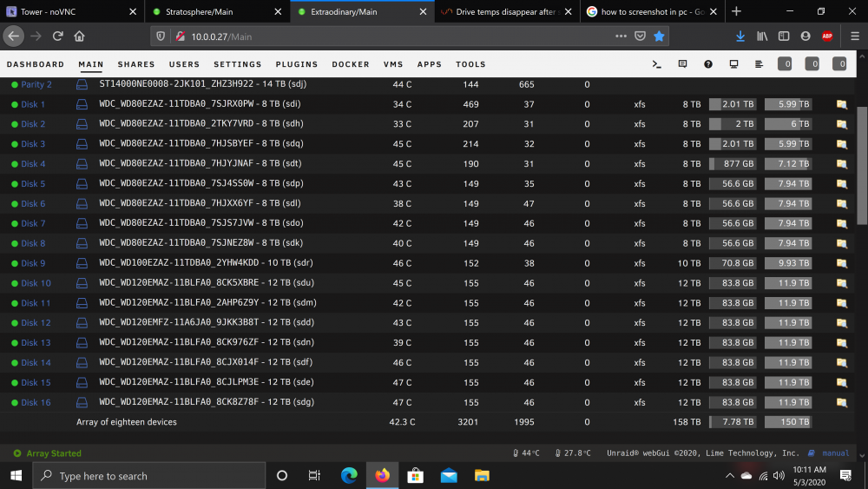This screenshot has width=868, height=489.
Task: Open the terminal icon in Unraid header
Action: [656, 64]
